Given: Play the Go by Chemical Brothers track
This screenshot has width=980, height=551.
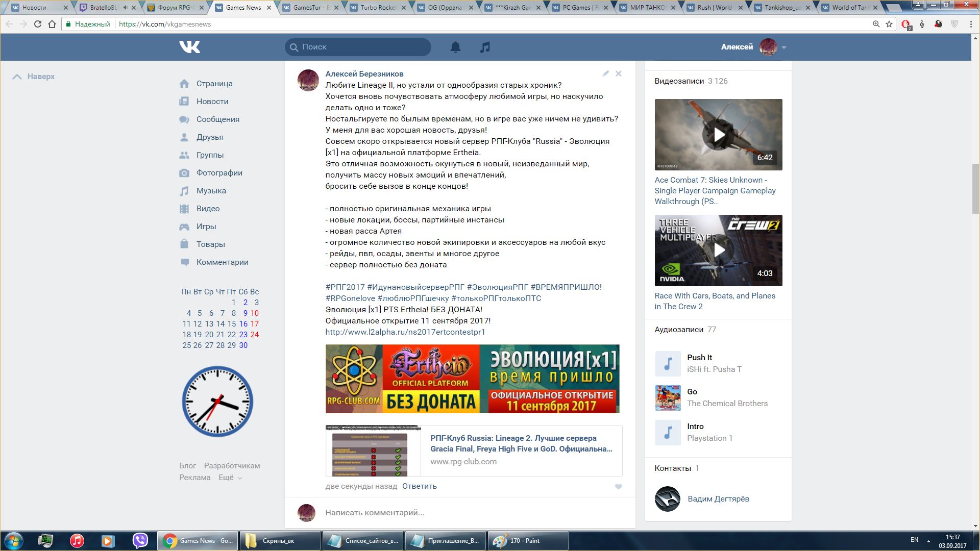Looking at the screenshot, I should point(668,398).
